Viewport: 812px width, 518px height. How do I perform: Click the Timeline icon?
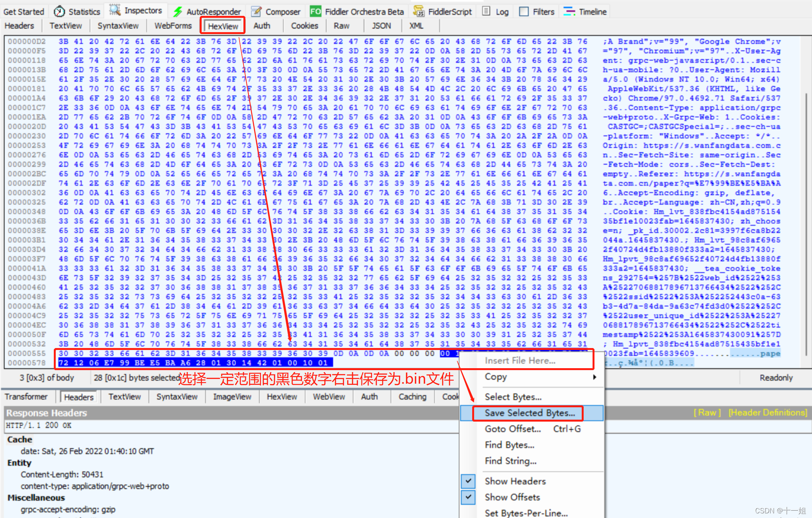click(x=569, y=12)
